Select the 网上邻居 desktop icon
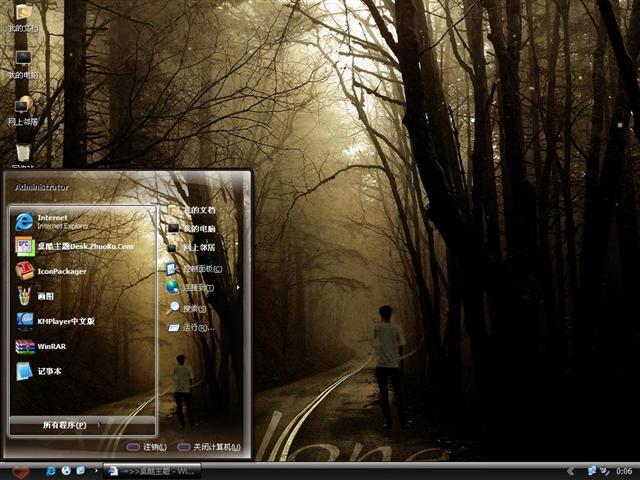This screenshot has height=480, width=640. [x=23, y=111]
